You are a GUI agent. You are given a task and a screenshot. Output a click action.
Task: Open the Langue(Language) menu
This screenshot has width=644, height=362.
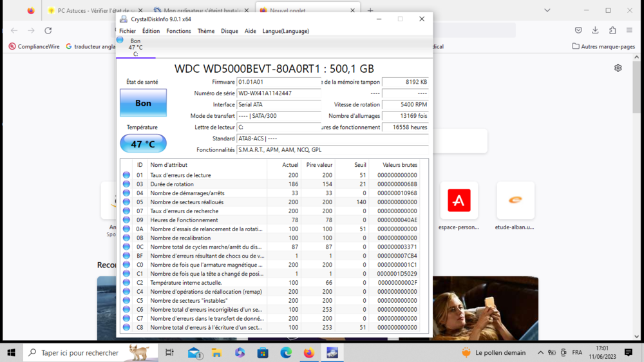pos(285,31)
